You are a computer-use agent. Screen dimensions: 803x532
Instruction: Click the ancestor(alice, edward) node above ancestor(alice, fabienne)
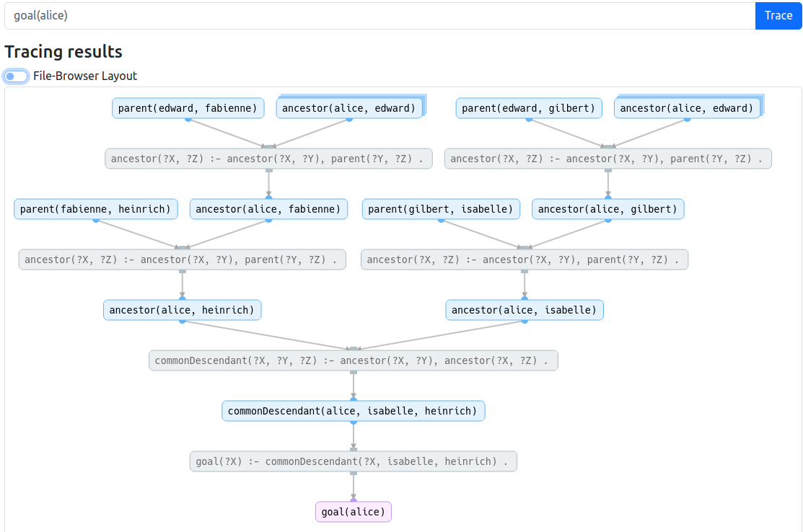[349, 108]
